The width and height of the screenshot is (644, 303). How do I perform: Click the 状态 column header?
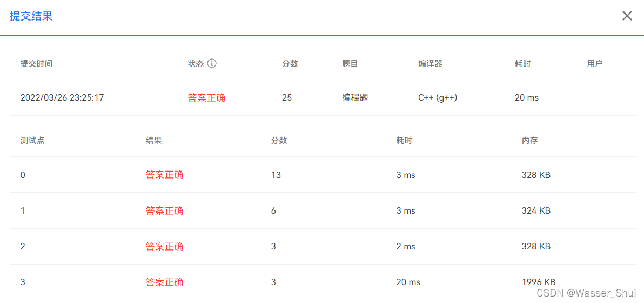pyautogui.click(x=196, y=64)
